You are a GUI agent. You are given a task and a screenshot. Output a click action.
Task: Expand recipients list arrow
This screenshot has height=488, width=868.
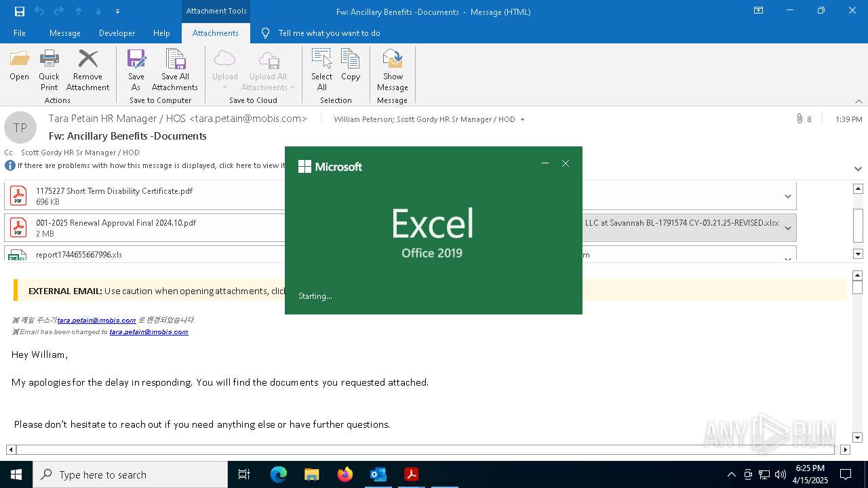(x=522, y=119)
